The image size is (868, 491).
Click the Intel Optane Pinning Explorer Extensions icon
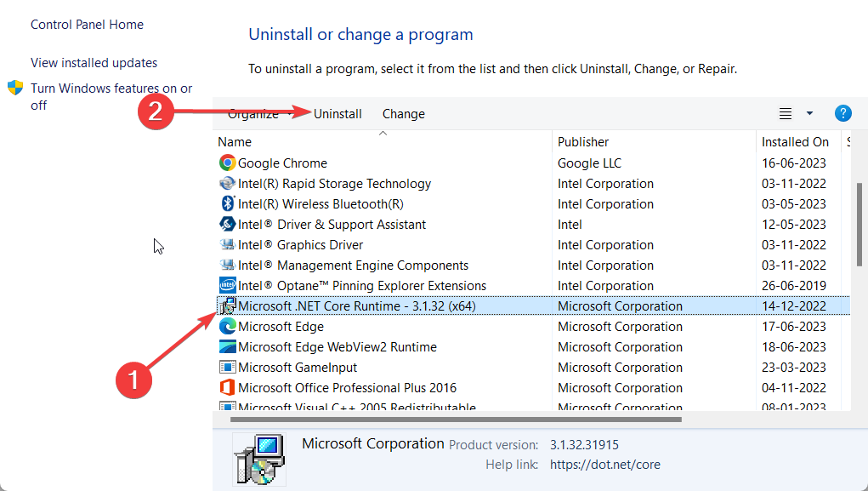228,285
